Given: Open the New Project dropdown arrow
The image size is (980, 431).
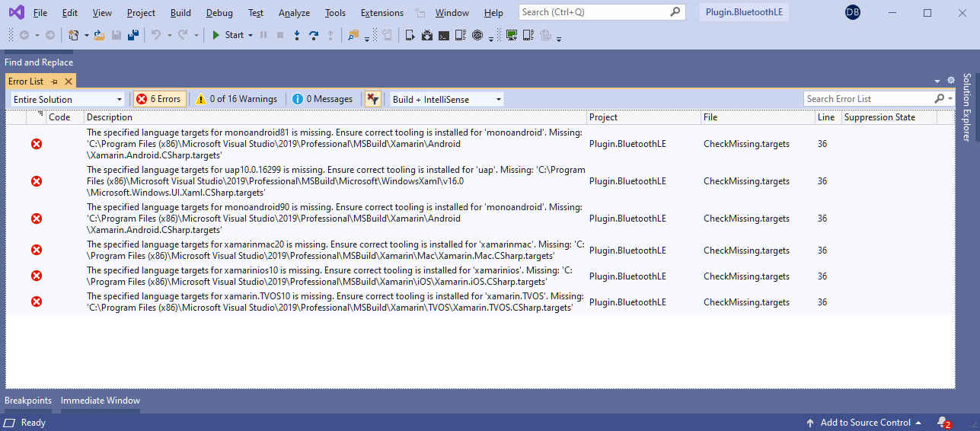Looking at the screenshot, I should pos(86,35).
